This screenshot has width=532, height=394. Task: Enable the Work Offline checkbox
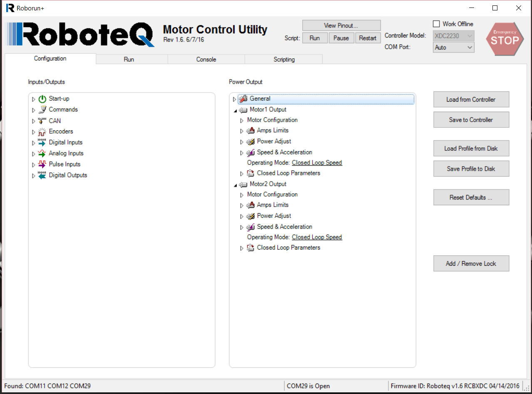(436, 24)
